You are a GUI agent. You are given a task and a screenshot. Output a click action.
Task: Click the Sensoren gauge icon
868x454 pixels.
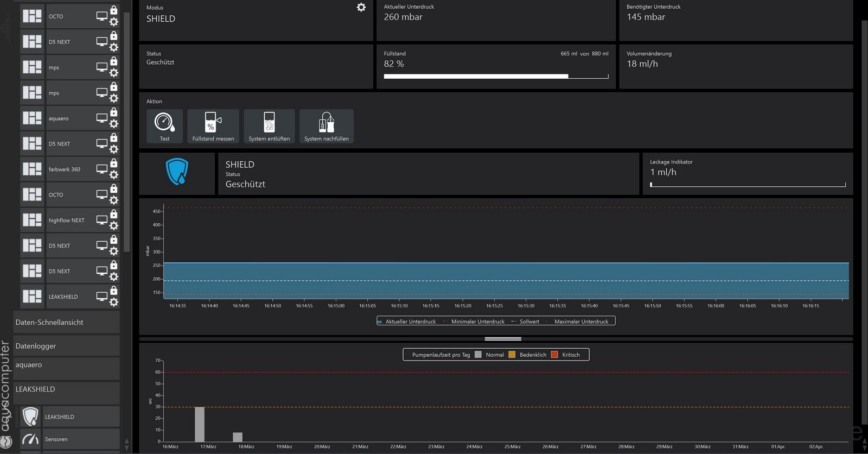point(31,439)
